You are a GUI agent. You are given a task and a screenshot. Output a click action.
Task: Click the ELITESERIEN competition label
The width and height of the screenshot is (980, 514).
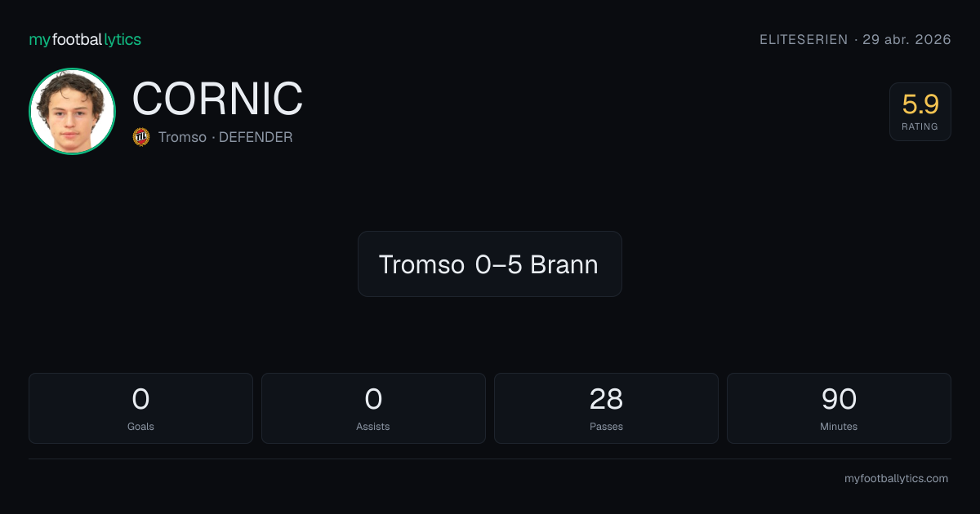804,39
